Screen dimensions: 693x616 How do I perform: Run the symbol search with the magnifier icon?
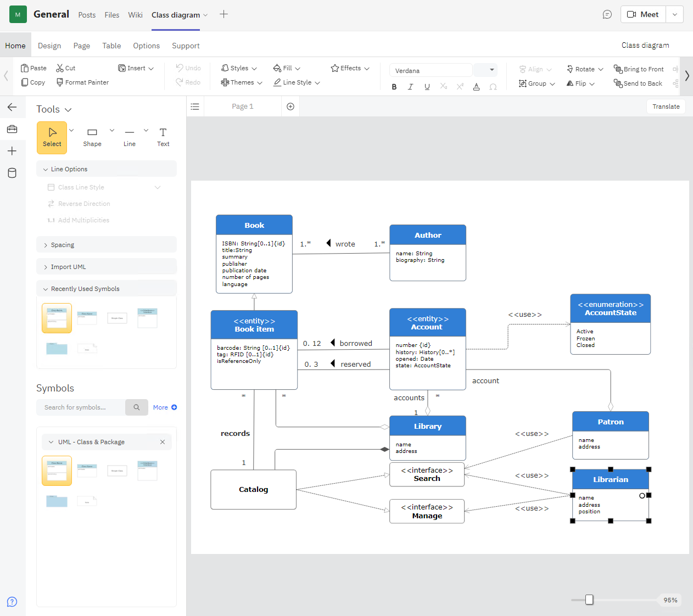[x=136, y=407]
